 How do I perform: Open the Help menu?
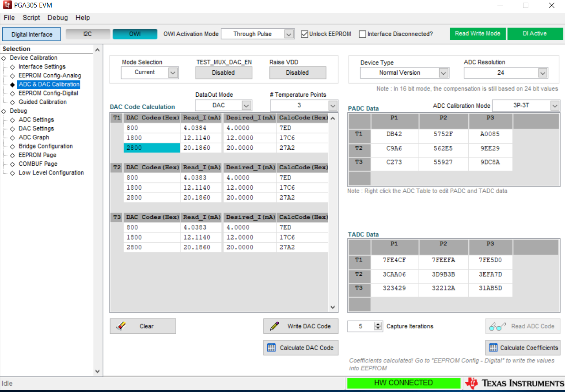tap(83, 18)
